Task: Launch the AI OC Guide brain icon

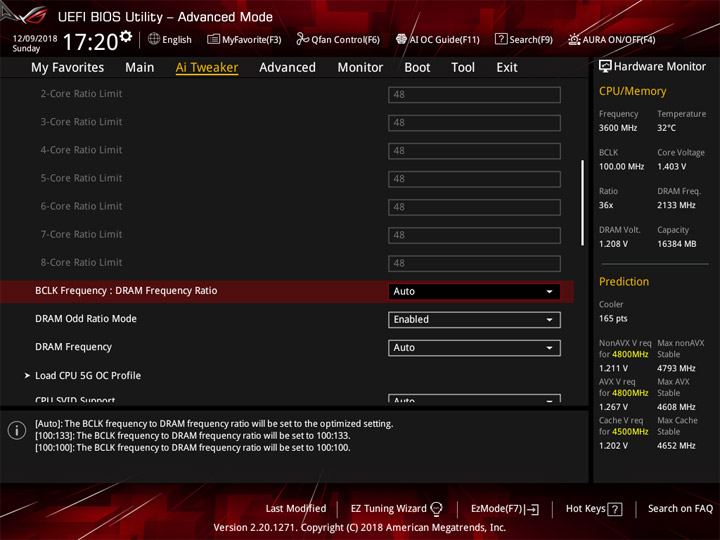Action: point(401,39)
